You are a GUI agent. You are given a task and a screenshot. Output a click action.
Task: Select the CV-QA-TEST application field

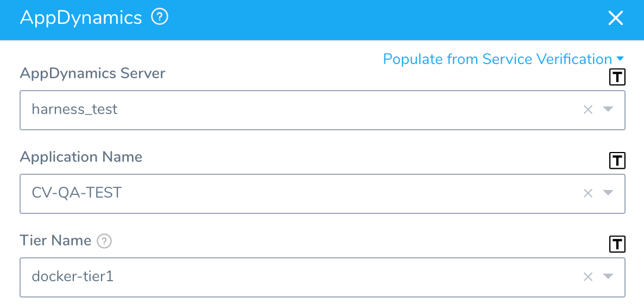(323, 193)
